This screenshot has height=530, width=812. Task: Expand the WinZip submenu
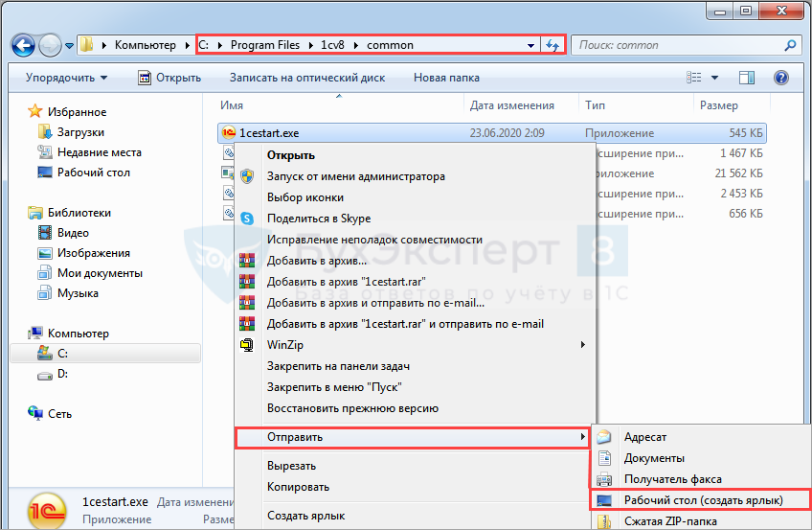click(415, 344)
